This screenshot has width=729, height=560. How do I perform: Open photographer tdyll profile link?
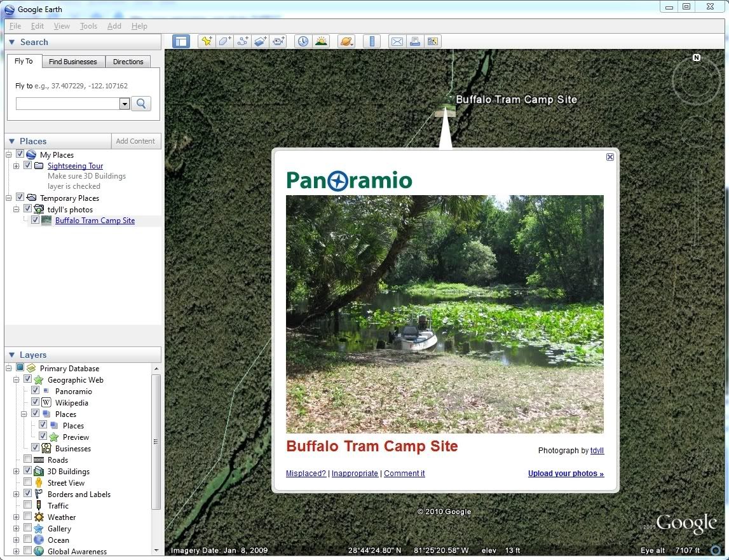(597, 450)
